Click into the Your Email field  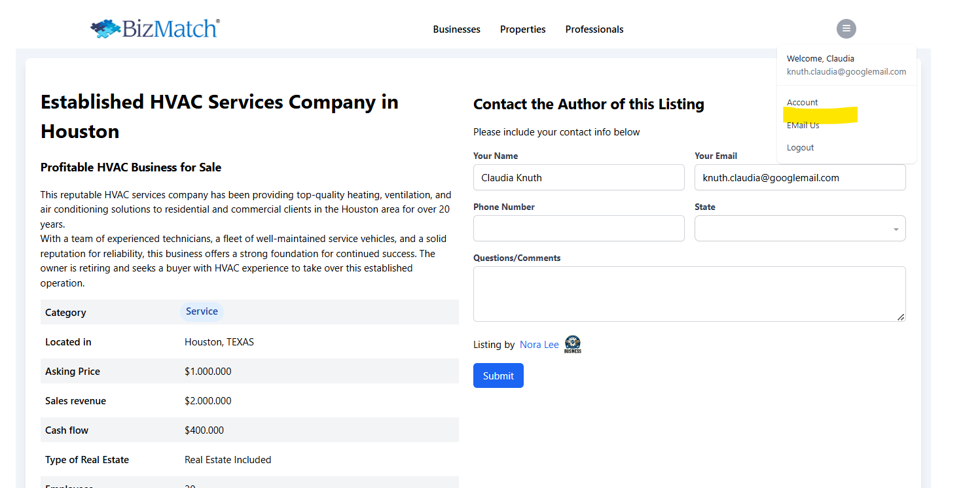pyautogui.click(x=800, y=178)
